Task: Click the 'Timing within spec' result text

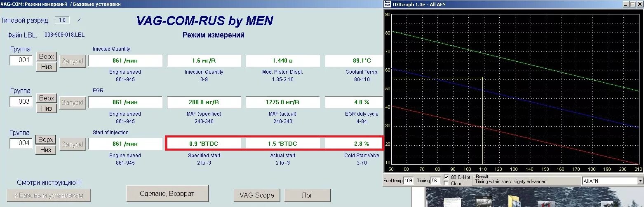Action: [x=511, y=181]
